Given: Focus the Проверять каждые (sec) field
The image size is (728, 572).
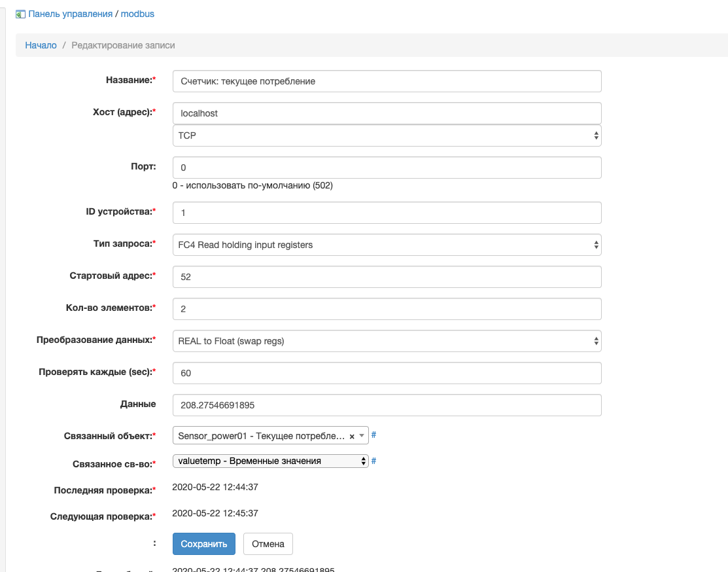Looking at the screenshot, I should pos(387,373).
